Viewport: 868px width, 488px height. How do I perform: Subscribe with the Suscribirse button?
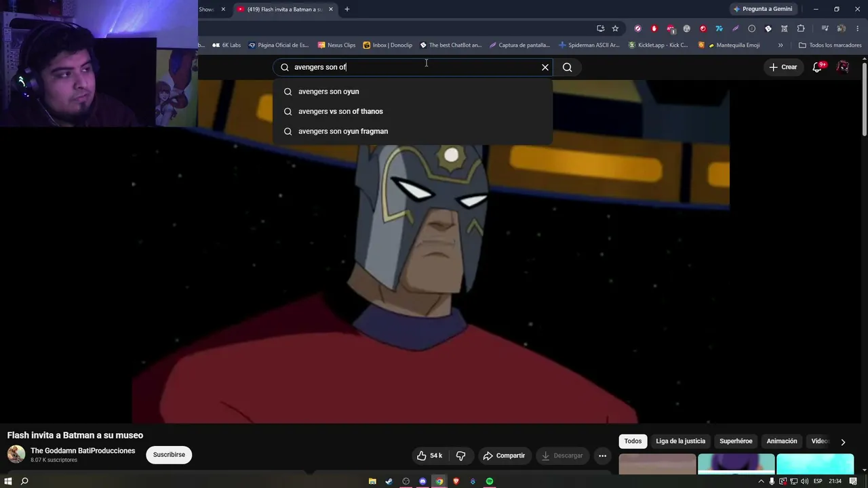click(169, 455)
